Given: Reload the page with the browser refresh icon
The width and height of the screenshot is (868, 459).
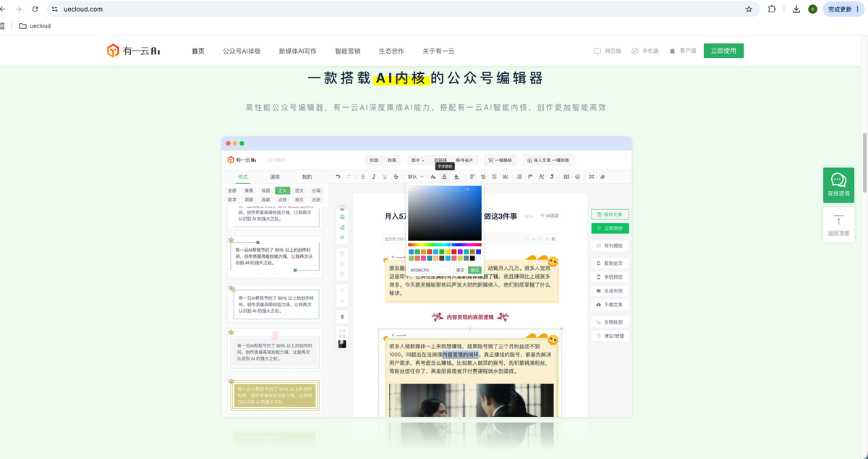Looking at the screenshot, I should pyautogui.click(x=35, y=9).
